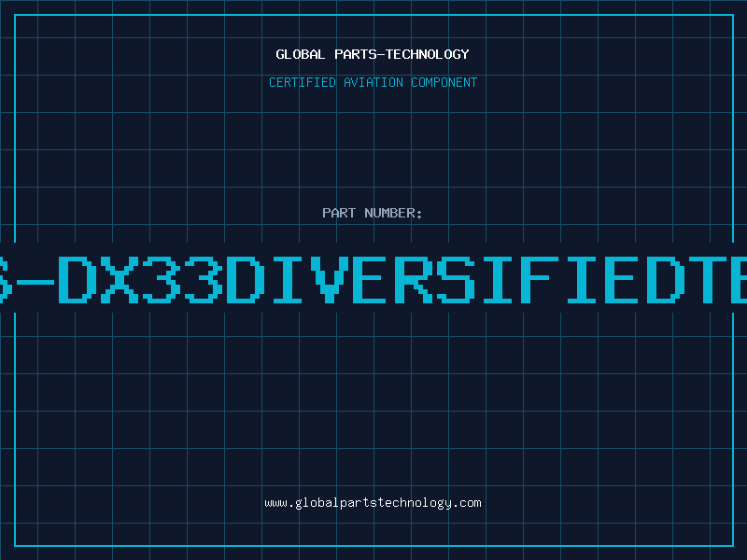
Task: Click the 'CERTIFIED AVIATION COMPONENT' subtitle
Action: point(373,82)
